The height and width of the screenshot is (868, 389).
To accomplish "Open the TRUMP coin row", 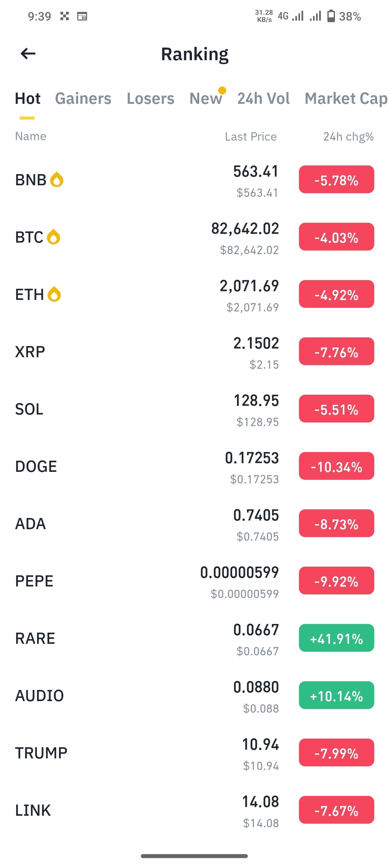I will pyautogui.click(x=194, y=753).
